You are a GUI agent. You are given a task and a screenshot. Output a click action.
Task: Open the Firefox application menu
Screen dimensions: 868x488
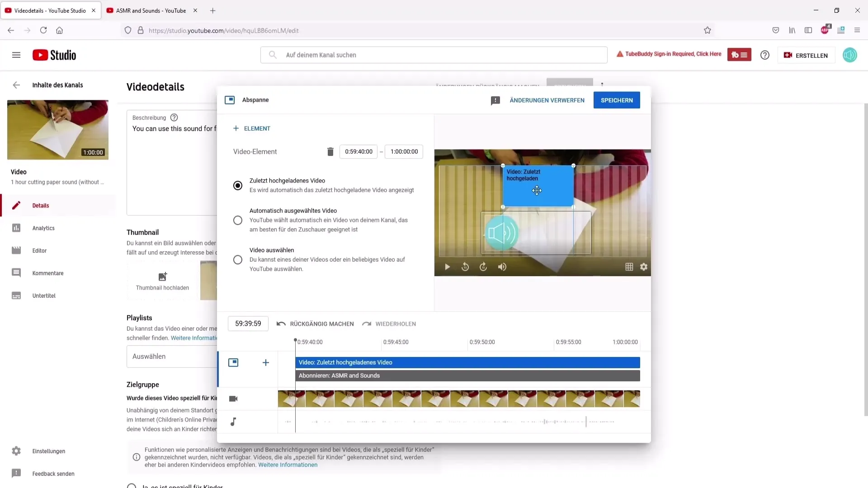[x=857, y=30]
